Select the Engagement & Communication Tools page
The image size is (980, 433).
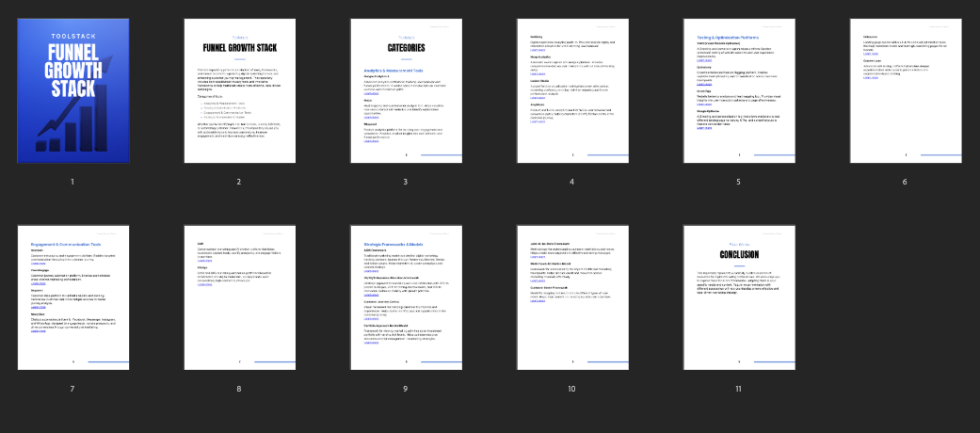click(x=72, y=297)
